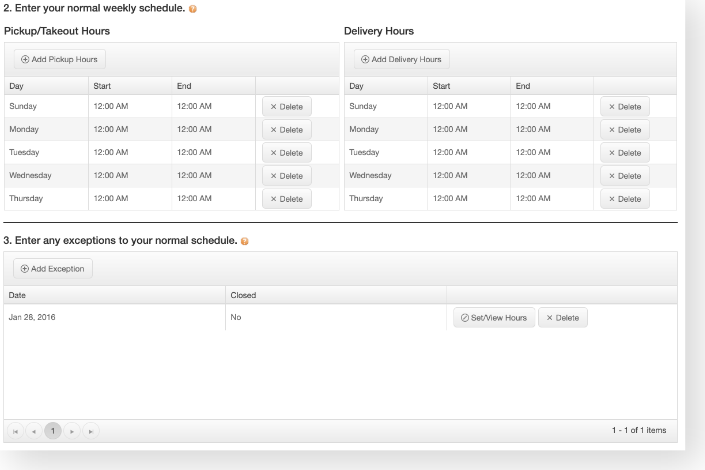Open Set/View Hours for Jan 28, 2016
The image size is (705, 470).
[x=494, y=318]
